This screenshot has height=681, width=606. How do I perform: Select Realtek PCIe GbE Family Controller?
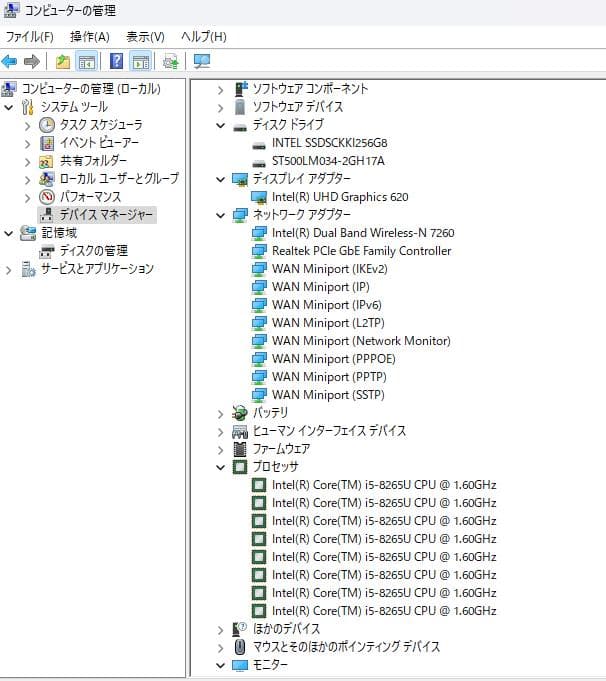click(361, 251)
